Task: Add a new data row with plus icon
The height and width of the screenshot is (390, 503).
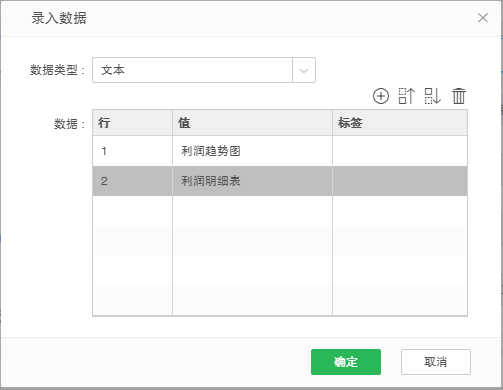Action: (381, 96)
